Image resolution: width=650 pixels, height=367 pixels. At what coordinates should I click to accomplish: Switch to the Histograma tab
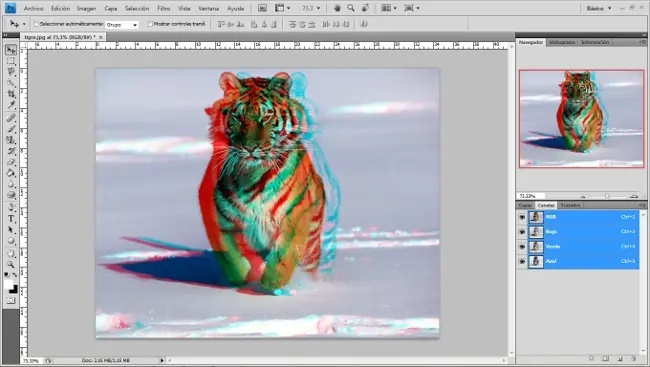click(x=562, y=42)
